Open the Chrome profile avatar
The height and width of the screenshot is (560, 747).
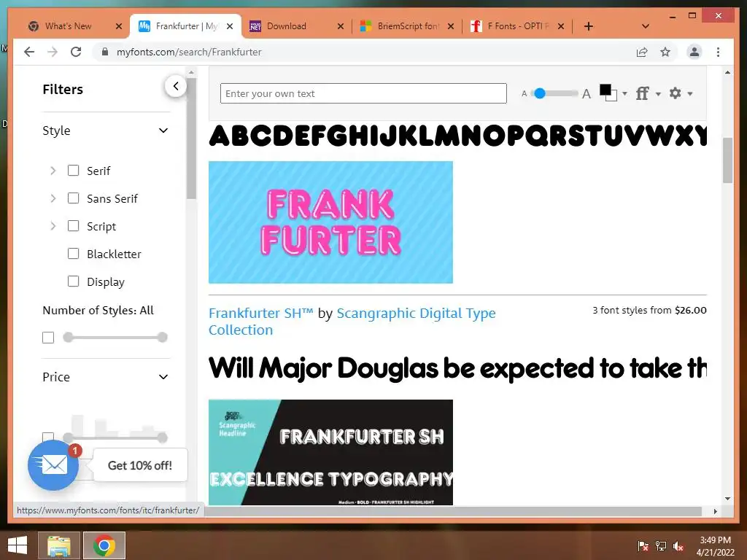click(694, 52)
